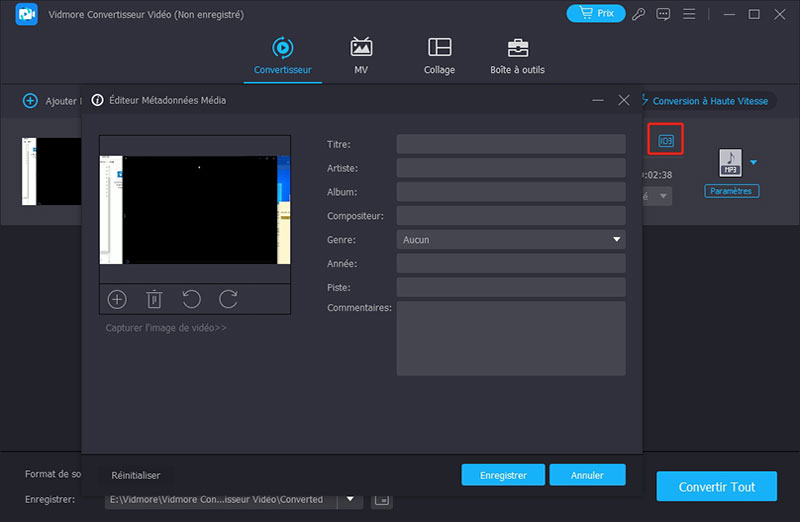The width and height of the screenshot is (800, 522).
Task: Expand the output format dropdown arrow beside MP3
Action: 754,162
